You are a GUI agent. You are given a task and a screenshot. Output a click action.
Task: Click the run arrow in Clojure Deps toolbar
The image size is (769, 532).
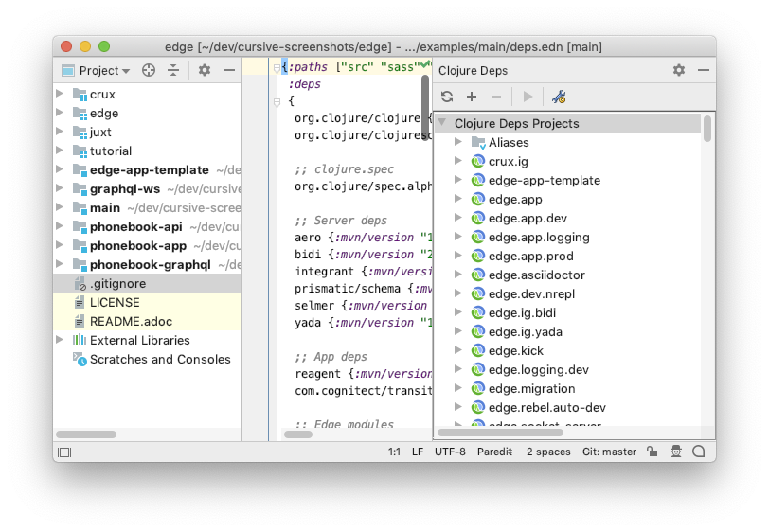coord(528,97)
